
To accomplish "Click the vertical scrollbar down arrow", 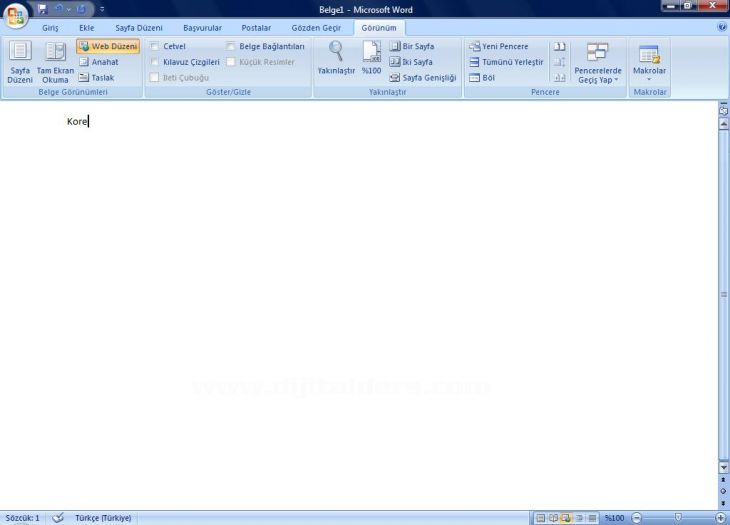I will click(x=723, y=467).
